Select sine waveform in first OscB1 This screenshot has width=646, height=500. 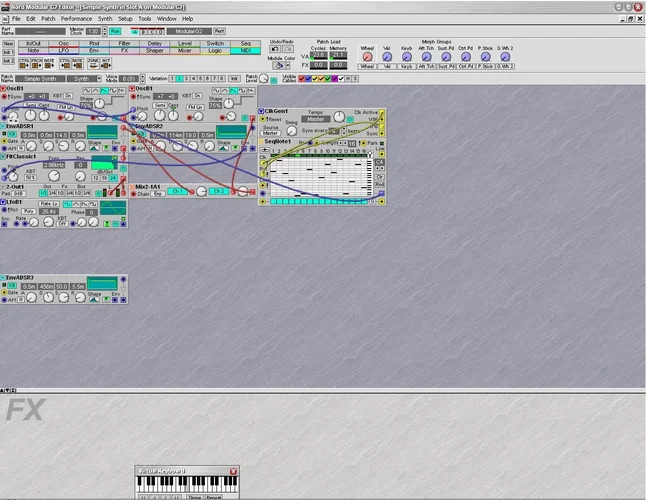(87, 91)
